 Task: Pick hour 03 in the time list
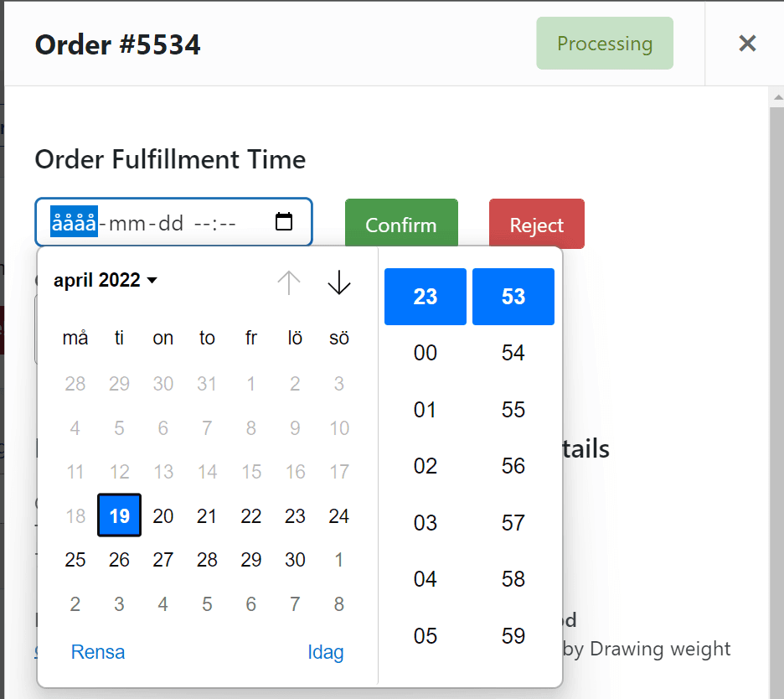(x=425, y=522)
